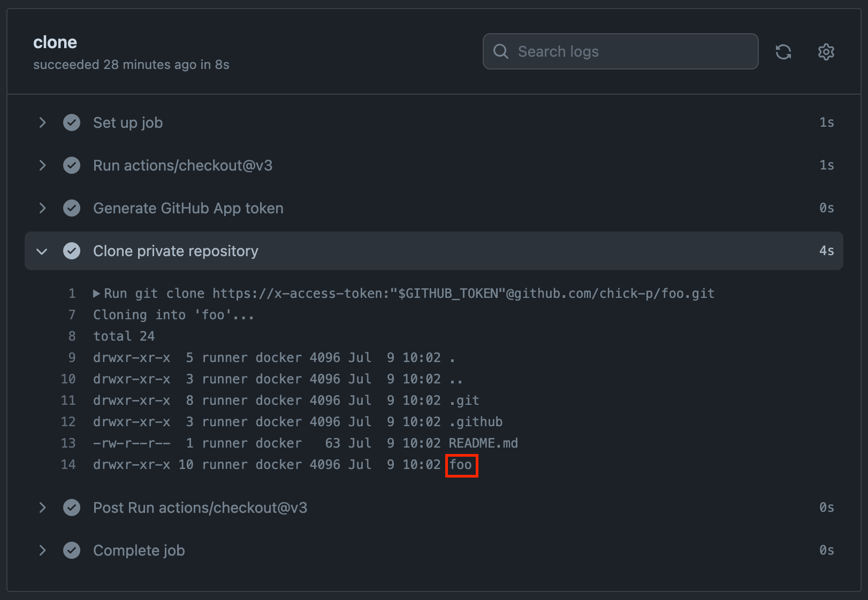Click success check icon for Run actions/checkout@v3

pos(72,165)
